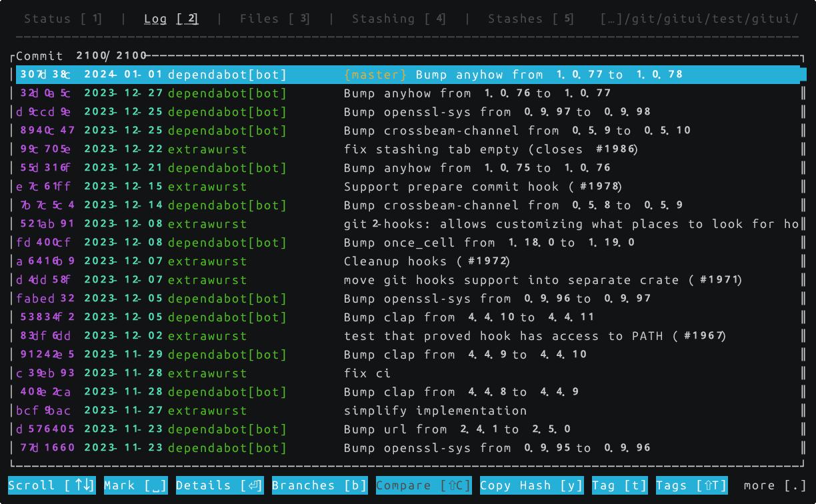Click the {master} branch label
The width and height of the screenshot is (816, 504).
coord(374,75)
